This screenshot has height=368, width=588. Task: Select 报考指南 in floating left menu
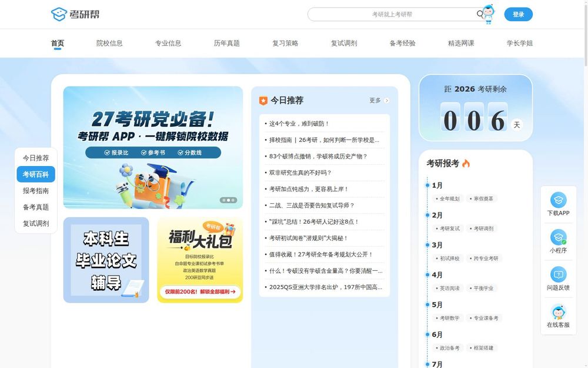[x=36, y=191]
